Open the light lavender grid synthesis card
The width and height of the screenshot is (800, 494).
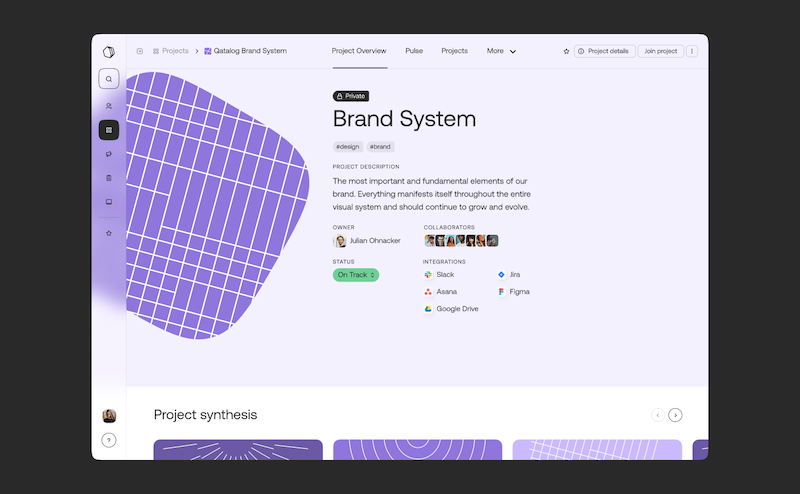pos(597,450)
